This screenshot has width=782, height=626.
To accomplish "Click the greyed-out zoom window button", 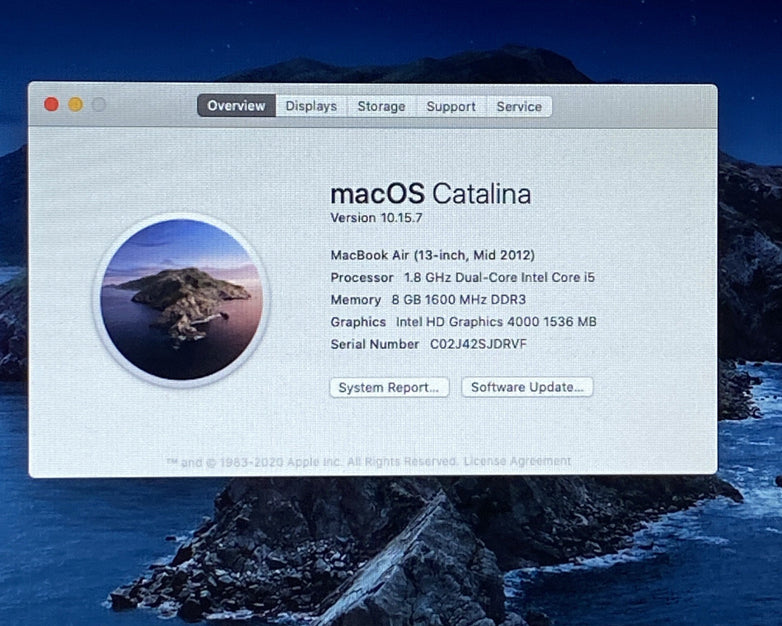I will (99, 104).
